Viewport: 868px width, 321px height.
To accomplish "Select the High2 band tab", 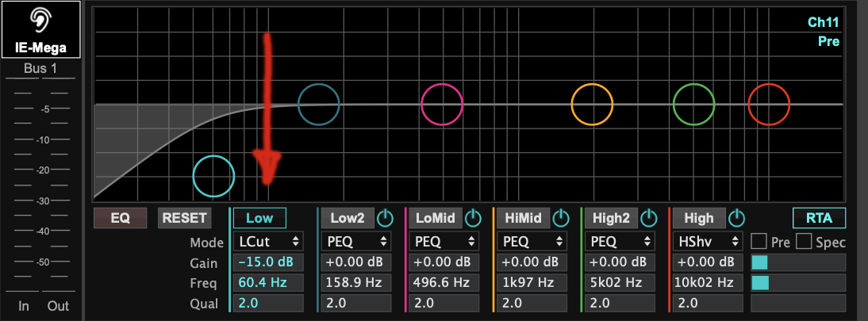I will click(611, 218).
